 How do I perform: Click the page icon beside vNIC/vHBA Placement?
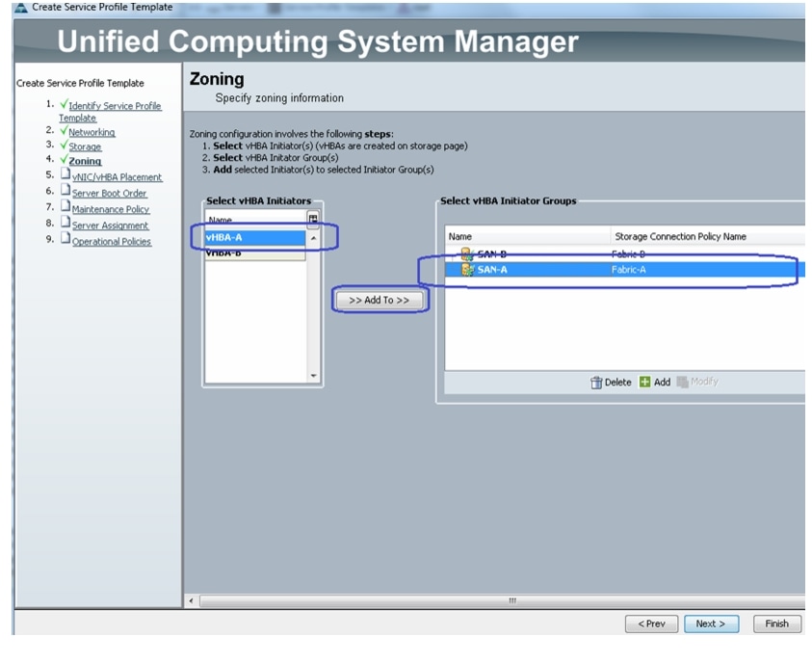[65, 173]
